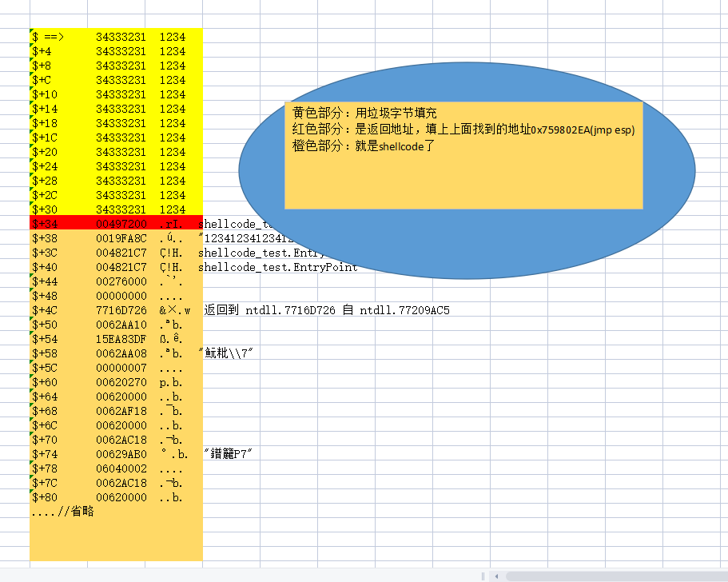Viewport: 728px width, 582px height.
Task: Click the '黄色部分：用垃圾字节填充' line
Action: coord(364,113)
